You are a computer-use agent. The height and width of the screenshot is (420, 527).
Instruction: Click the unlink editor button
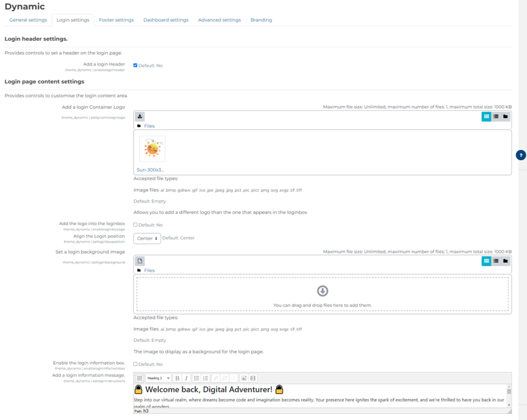[225, 378]
